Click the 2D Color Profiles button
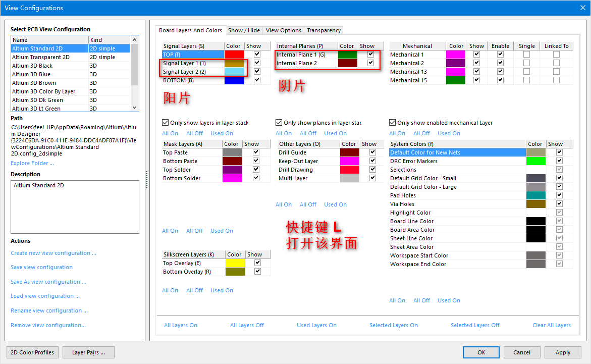591x364 pixels. 33,352
